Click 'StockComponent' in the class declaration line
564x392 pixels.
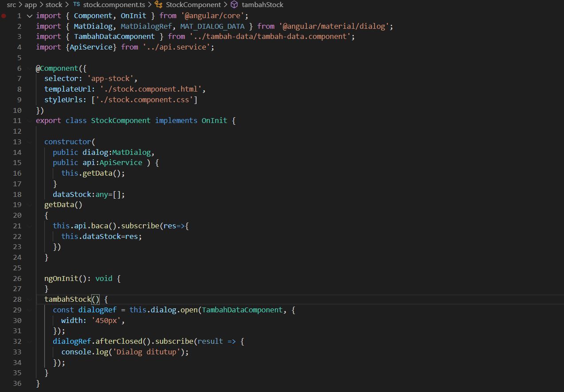pyautogui.click(x=121, y=120)
